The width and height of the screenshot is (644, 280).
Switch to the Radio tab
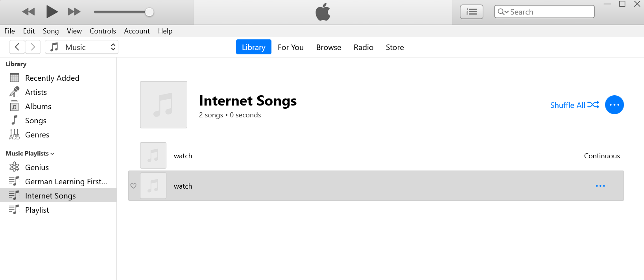(363, 47)
